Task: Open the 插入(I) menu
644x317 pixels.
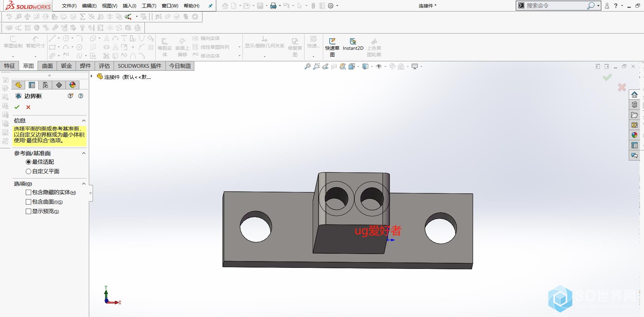Action: click(x=130, y=6)
